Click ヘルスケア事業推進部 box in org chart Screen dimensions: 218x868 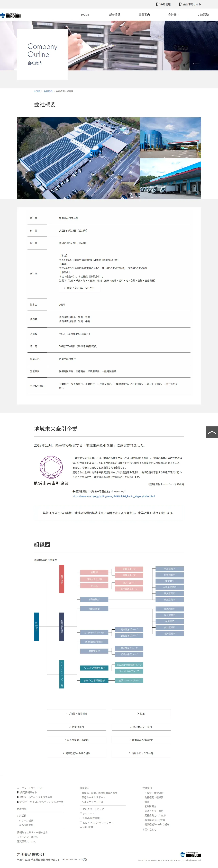[x=94, y=668]
